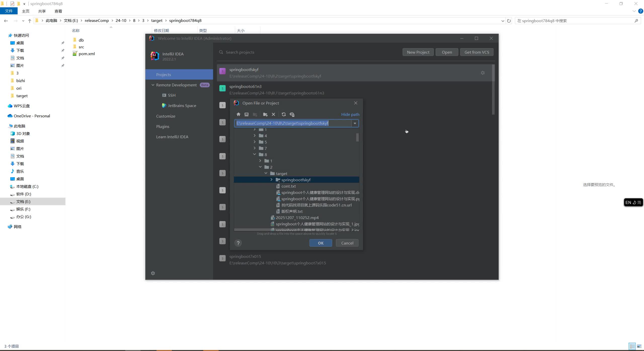
Task: Select cont.txt in the file tree
Action: click(x=289, y=186)
